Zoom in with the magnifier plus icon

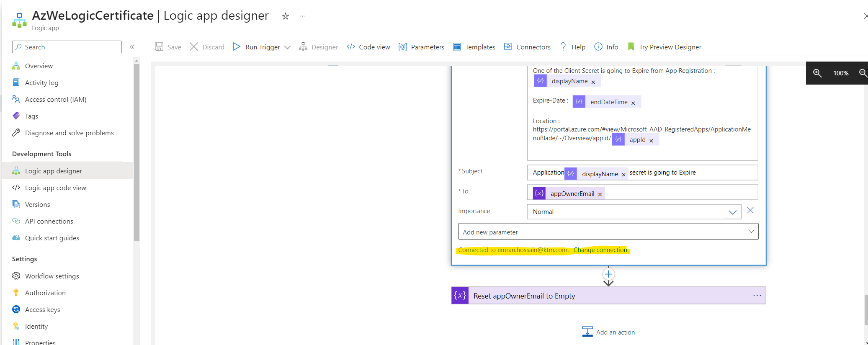[x=817, y=73]
